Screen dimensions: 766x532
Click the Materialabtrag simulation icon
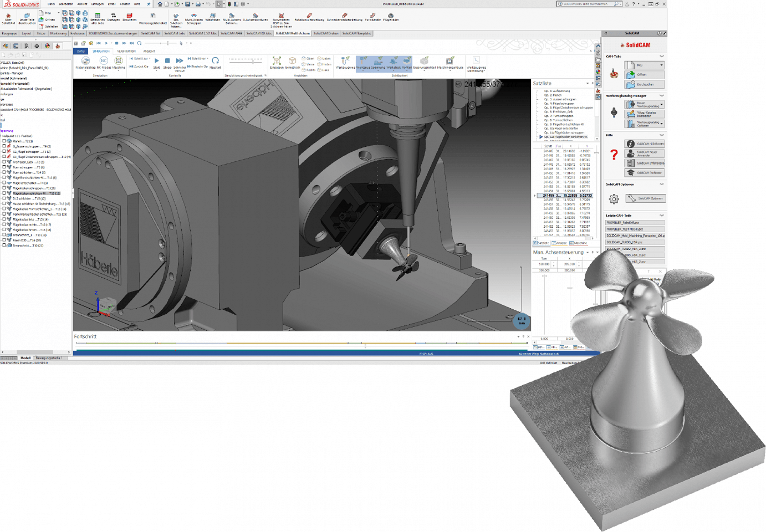85,60
